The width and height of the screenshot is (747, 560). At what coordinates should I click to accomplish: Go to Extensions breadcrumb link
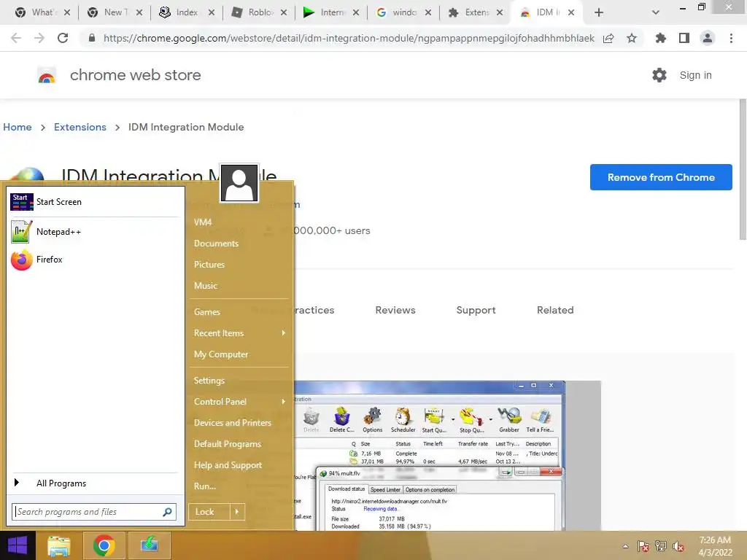point(80,127)
